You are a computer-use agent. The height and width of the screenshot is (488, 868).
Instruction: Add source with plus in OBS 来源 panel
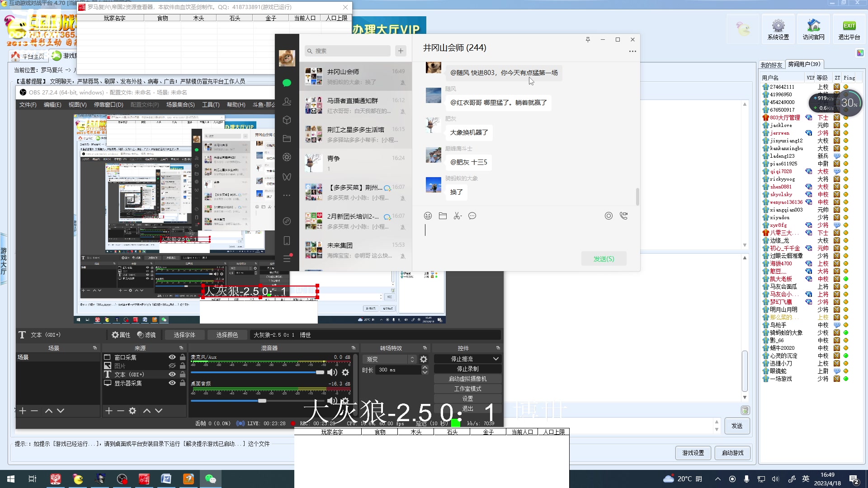(108, 411)
